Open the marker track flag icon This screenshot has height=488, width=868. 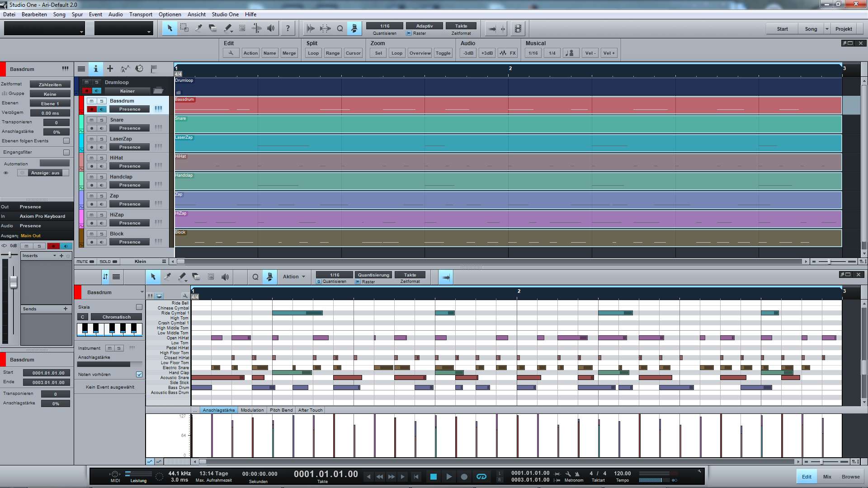[154, 69]
